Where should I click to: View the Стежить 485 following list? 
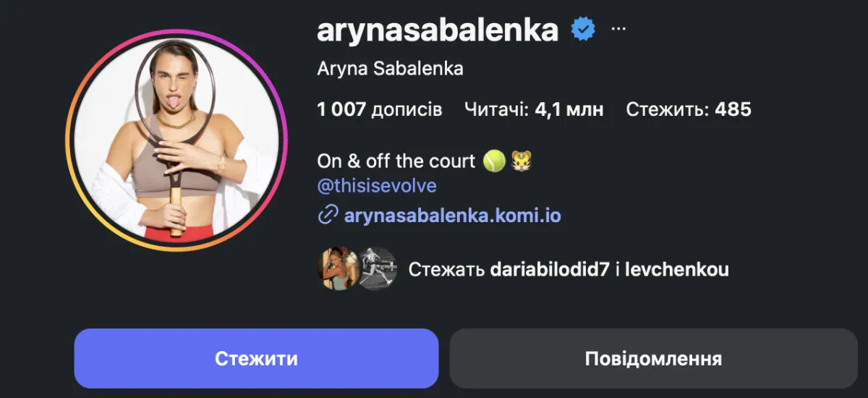pos(689,110)
